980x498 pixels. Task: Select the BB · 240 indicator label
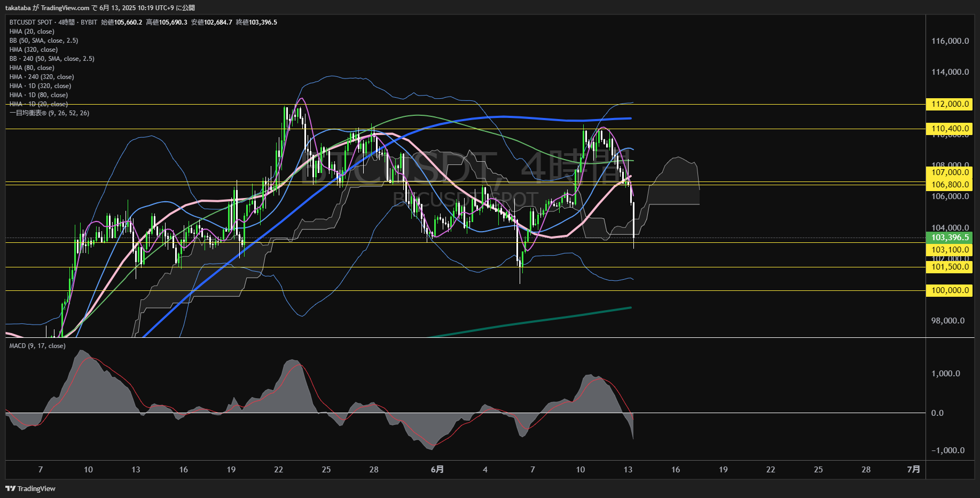52,59
